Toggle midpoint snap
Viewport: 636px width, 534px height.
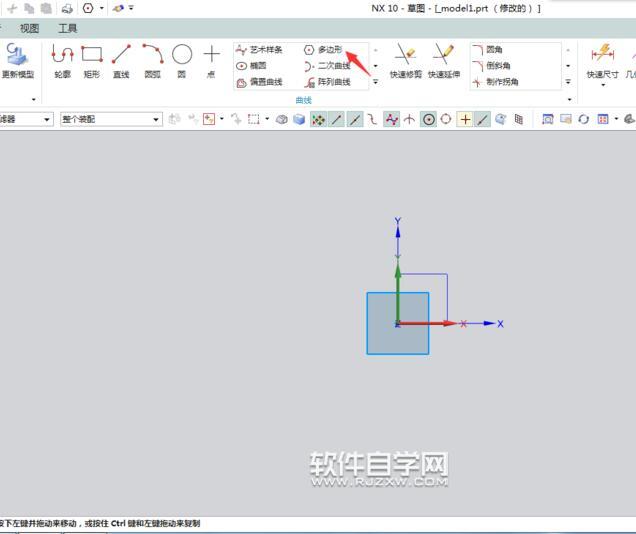pos(355,119)
